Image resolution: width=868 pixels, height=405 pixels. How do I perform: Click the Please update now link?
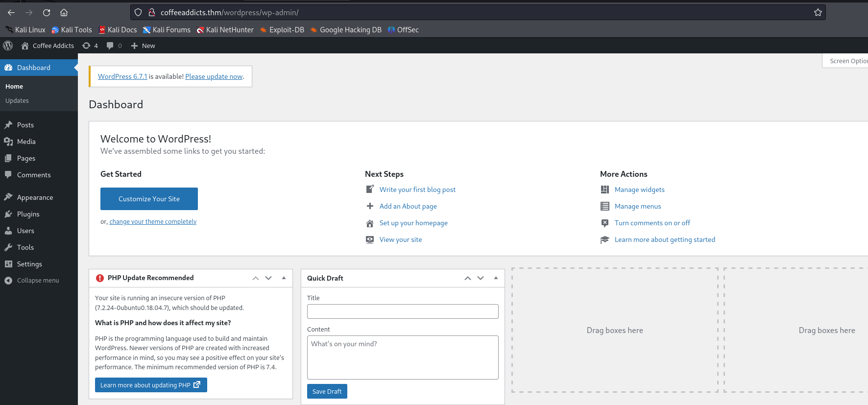[214, 76]
